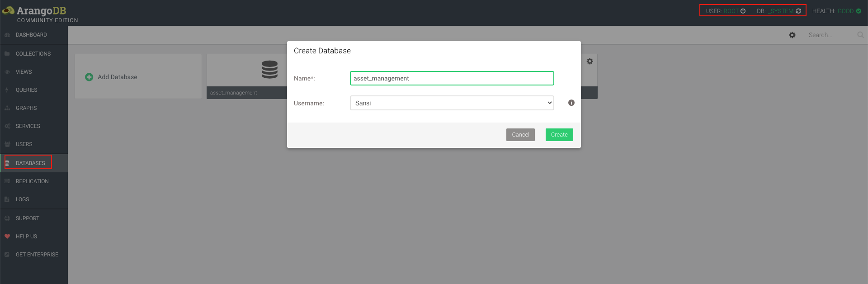Click the switch database refresh icon
Screen dimensions: 868x284
[798, 11]
